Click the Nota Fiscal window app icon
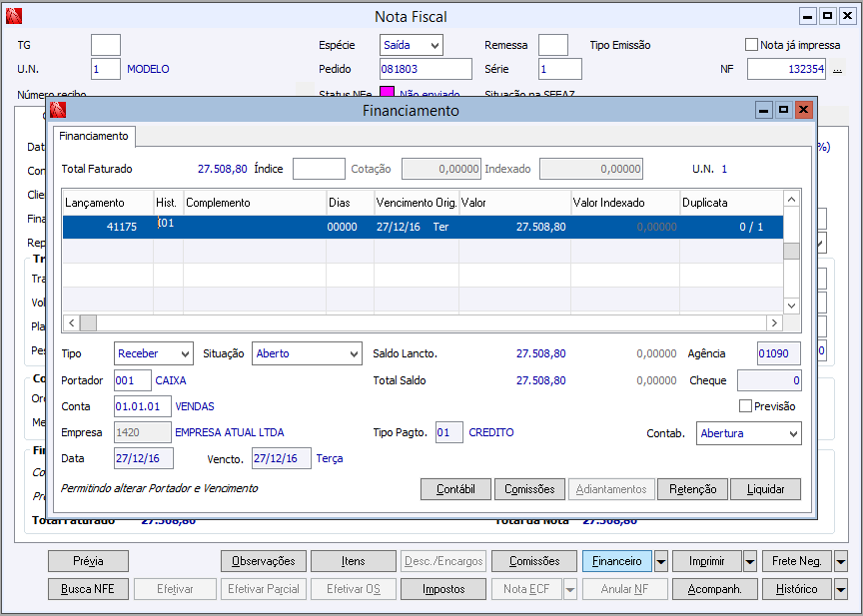This screenshot has width=863, height=616. 13,17
